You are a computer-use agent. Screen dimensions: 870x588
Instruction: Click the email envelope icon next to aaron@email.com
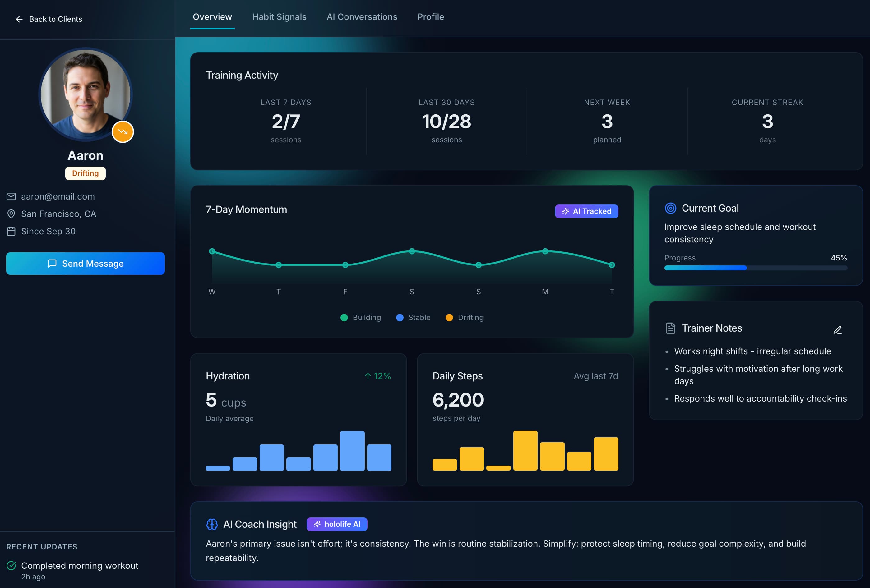[11, 196]
